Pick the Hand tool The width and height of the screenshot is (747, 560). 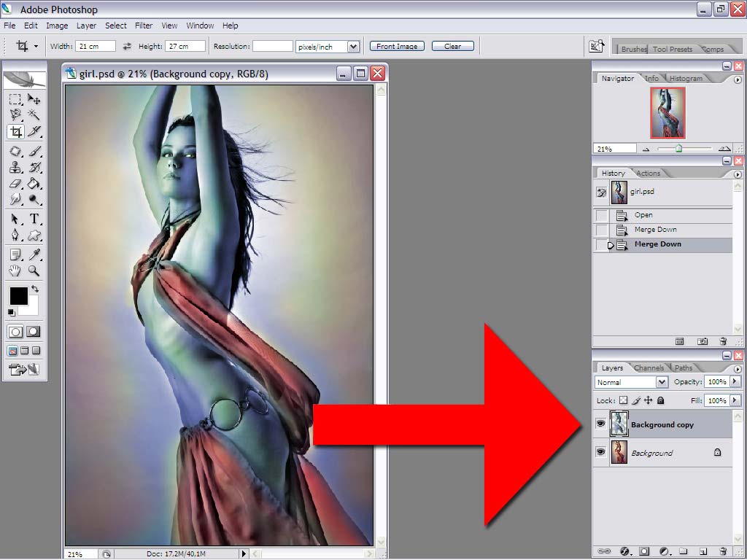point(15,271)
